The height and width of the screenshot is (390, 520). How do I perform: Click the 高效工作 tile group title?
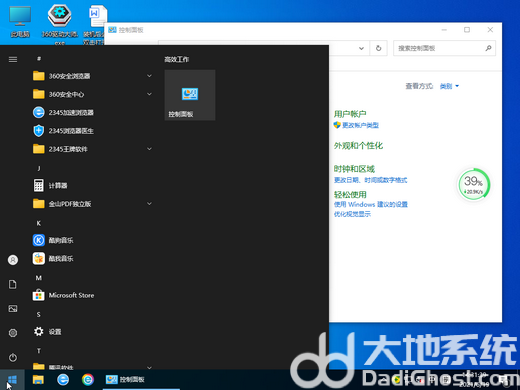pyautogui.click(x=177, y=59)
